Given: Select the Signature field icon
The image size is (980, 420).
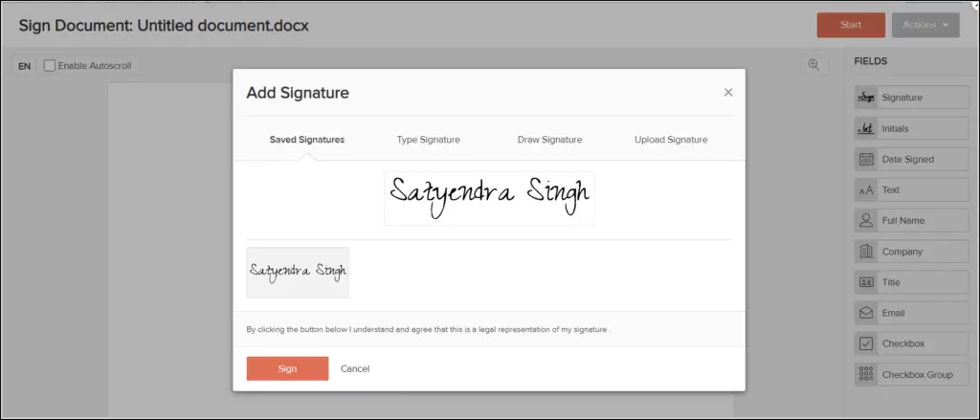Looking at the screenshot, I should (866, 98).
